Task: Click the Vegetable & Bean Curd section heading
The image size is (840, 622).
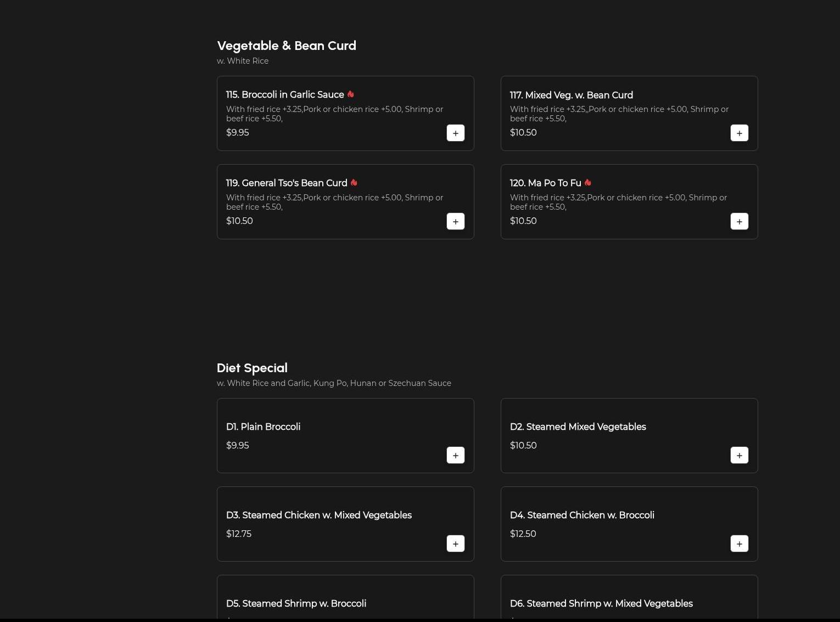Action: pyautogui.click(x=287, y=46)
